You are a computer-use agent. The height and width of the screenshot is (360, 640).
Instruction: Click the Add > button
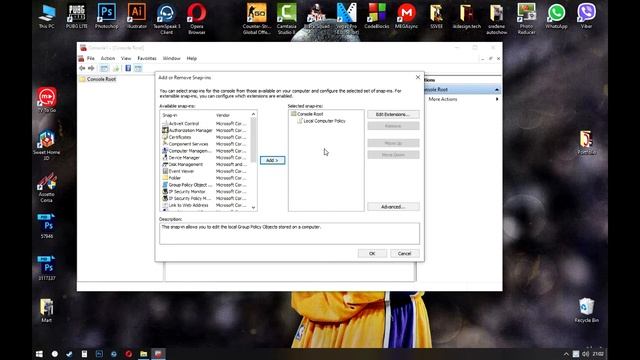pyautogui.click(x=272, y=160)
